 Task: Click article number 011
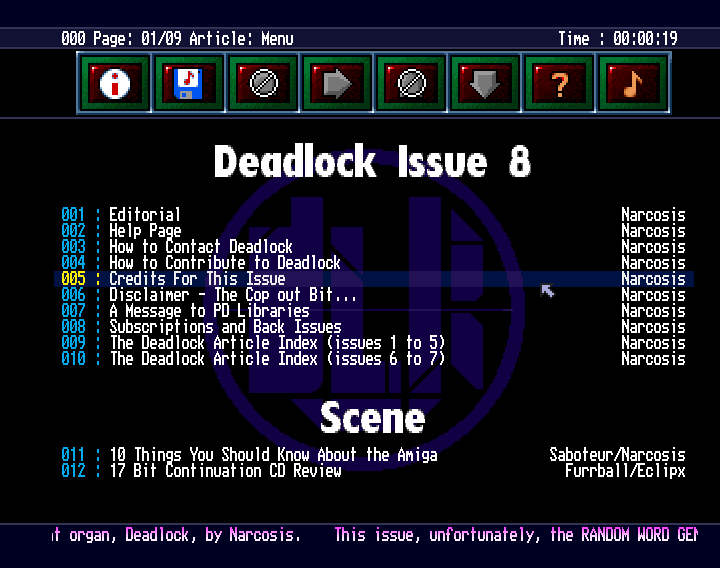73,455
